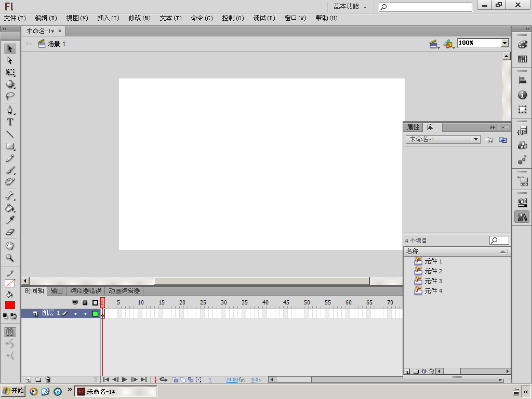Viewport: 532px width, 399px height.
Task: Toggle show/hide all layers eye
Action: coord(75,302)
